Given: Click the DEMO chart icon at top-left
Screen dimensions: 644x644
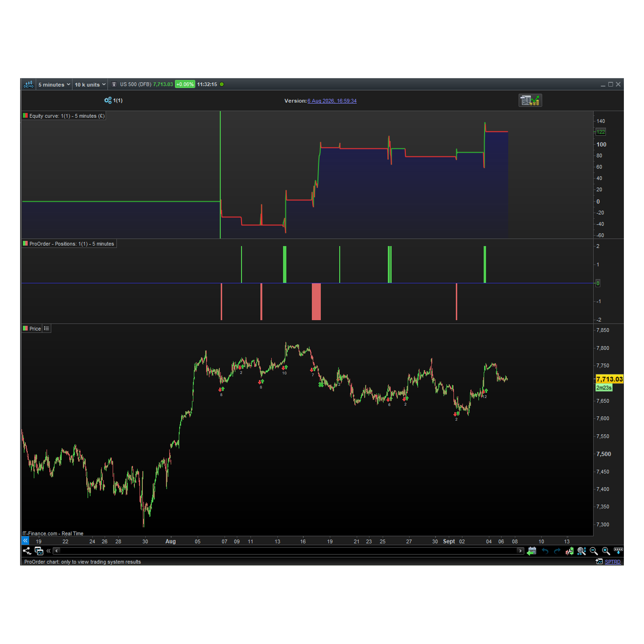Looking at the screenshot, I should click(29, 85).
